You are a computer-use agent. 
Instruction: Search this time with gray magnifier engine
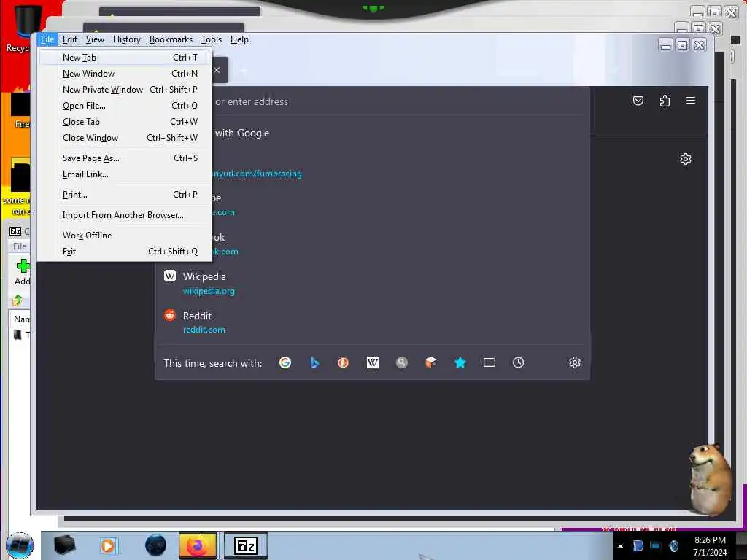point(402,363)
